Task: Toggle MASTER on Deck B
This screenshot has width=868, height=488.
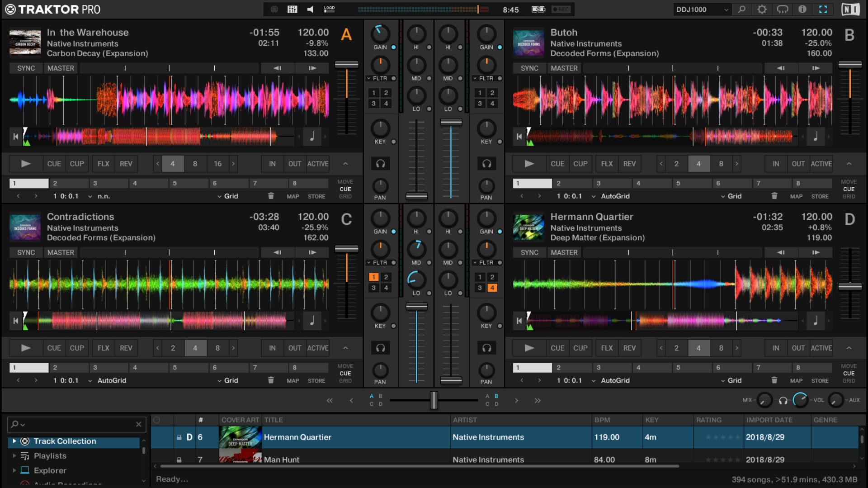Action: tap(564, 68)
